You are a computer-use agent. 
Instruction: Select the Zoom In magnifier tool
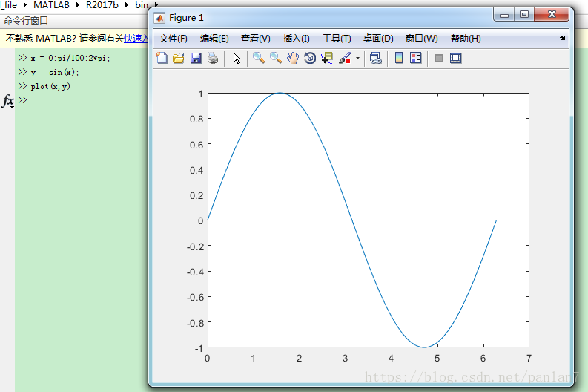pos(258,58)
